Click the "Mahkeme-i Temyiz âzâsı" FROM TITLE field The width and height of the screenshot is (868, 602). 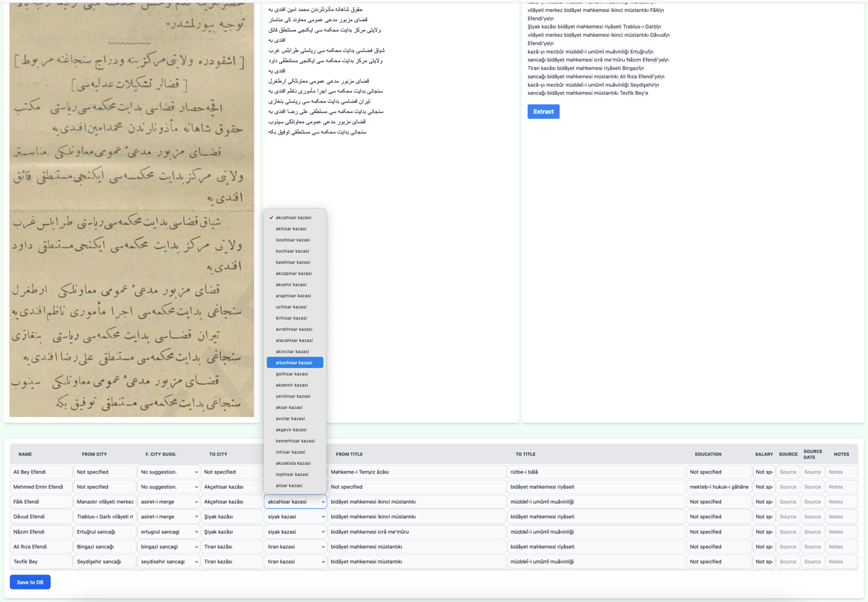(x=417, y=472)
